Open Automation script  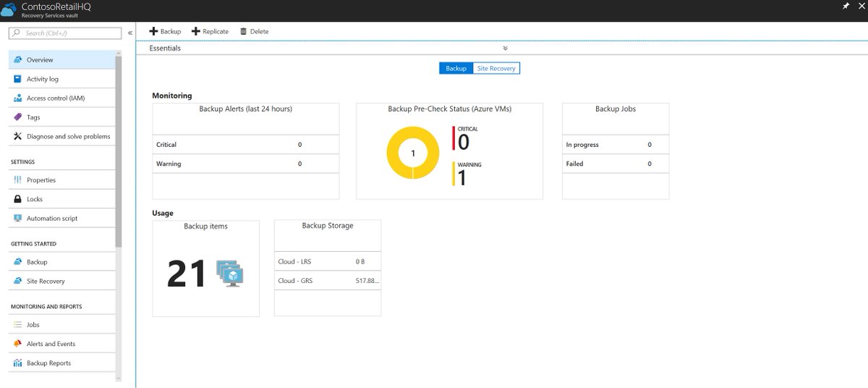pyautogui.click(x=61, y=218)
